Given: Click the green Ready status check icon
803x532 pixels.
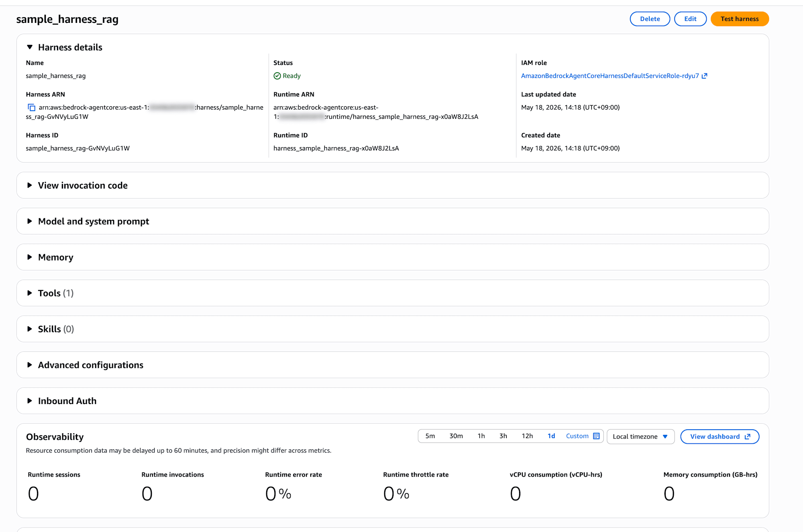Looking at the screenshot, I should (x=277, y=76).
